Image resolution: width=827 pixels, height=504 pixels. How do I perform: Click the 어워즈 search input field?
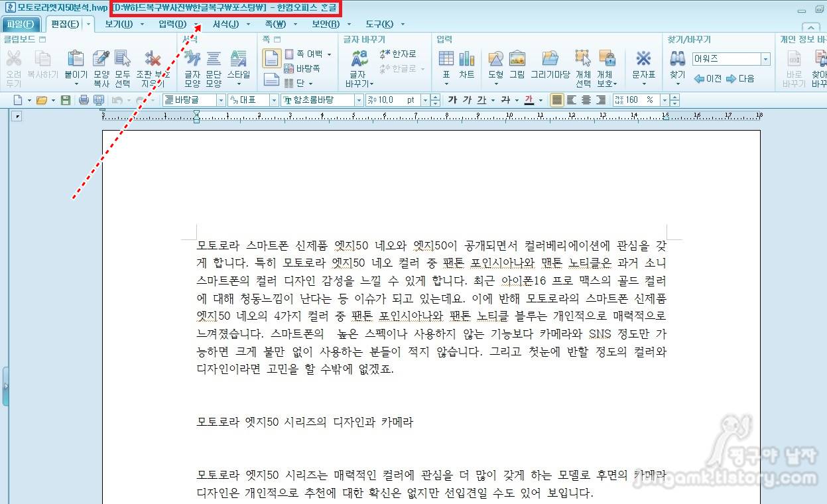point(726,59)
